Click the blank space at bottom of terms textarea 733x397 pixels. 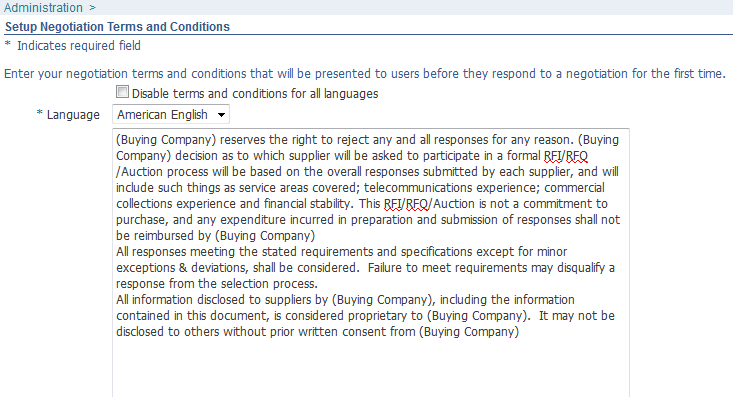click(x=371, y=369)
